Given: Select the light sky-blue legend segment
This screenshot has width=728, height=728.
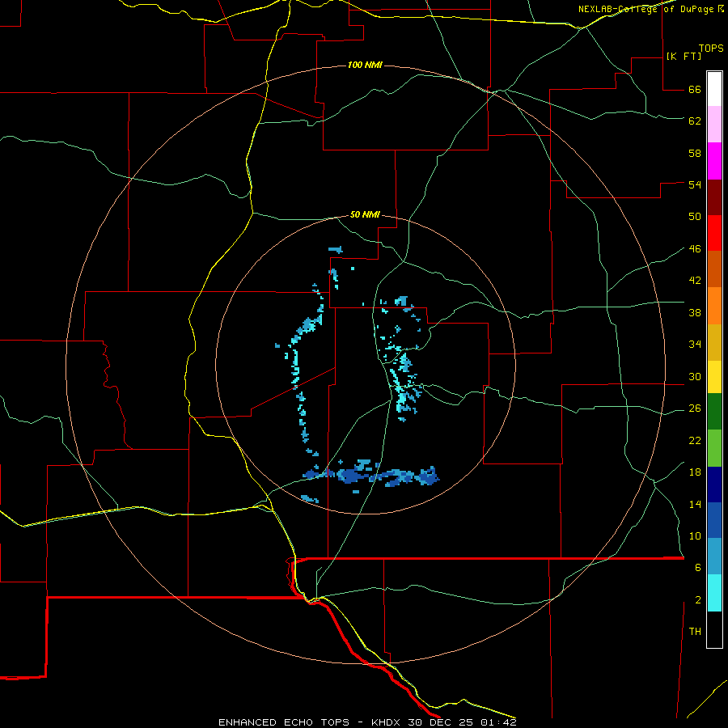Looking at the screenshot, I should [714, 557].
